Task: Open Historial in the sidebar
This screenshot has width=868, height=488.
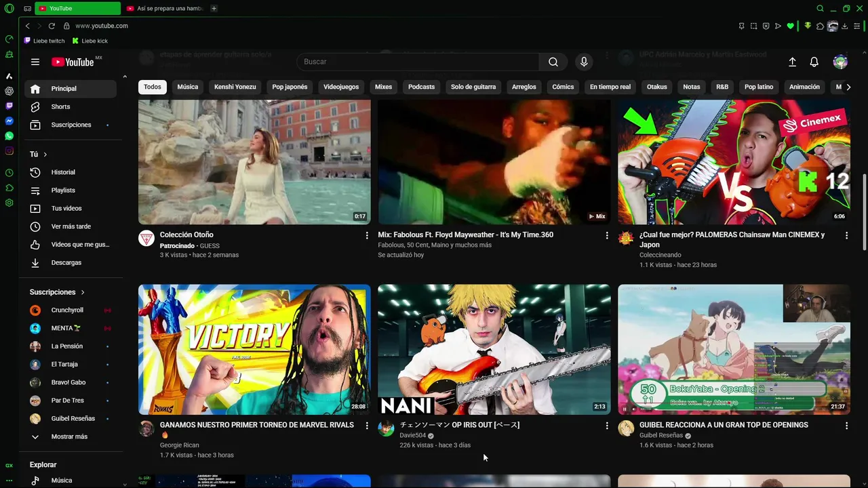Action: [71, 172]
